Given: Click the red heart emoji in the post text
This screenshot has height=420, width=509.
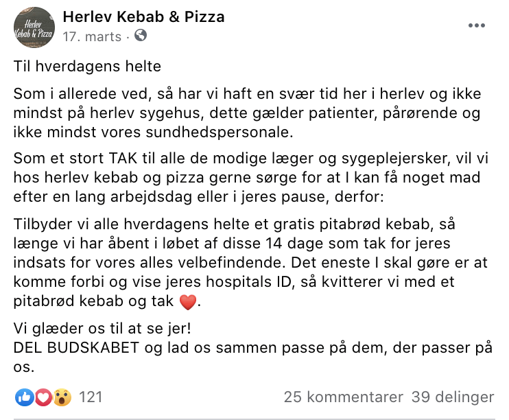Looking at the screenshot, I should coord(188,303).
